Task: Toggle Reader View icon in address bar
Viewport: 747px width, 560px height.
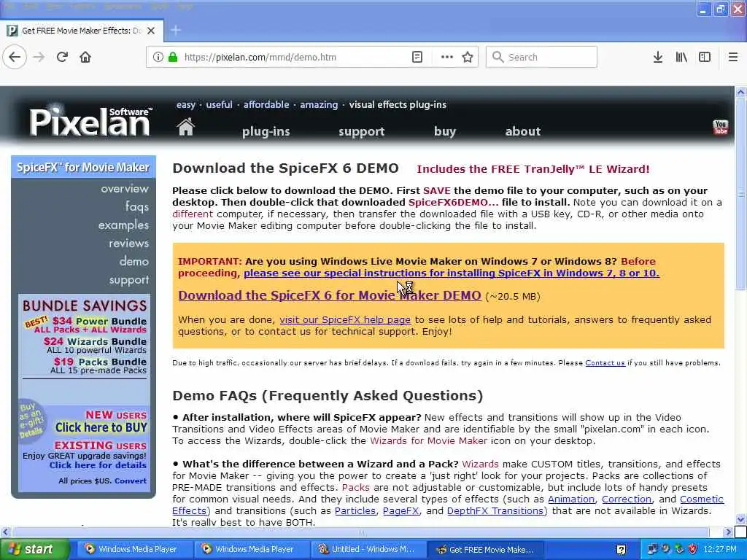Action: (417, 57)
